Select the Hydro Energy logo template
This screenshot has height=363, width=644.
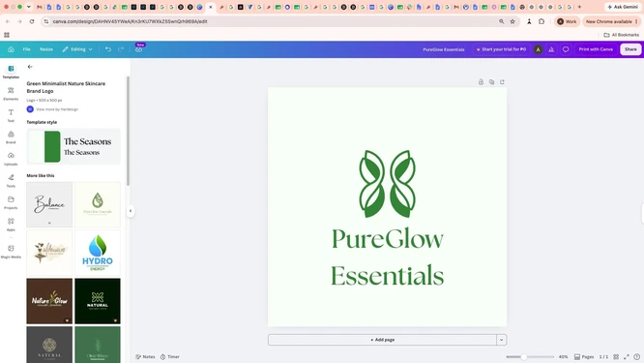tap(98, 253)
